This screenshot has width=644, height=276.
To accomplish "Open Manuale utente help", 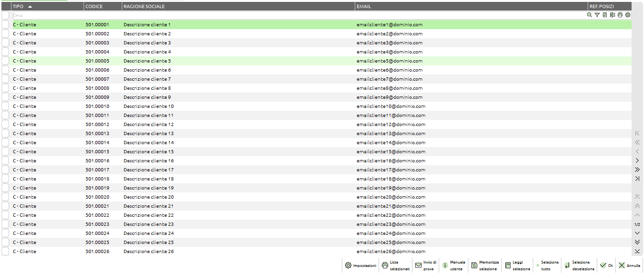I will 454,265.
